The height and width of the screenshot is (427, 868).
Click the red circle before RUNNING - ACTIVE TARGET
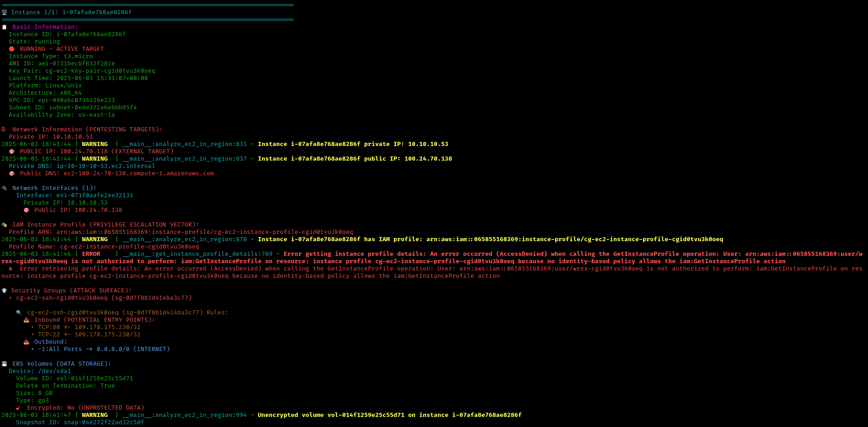(x=11, y=49)
